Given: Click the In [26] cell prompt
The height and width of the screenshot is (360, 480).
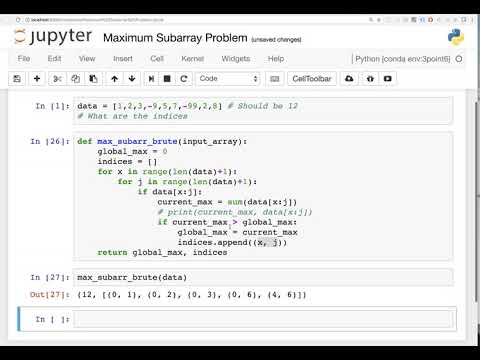Looking at the screenshot, I should [x=50, y=141].
